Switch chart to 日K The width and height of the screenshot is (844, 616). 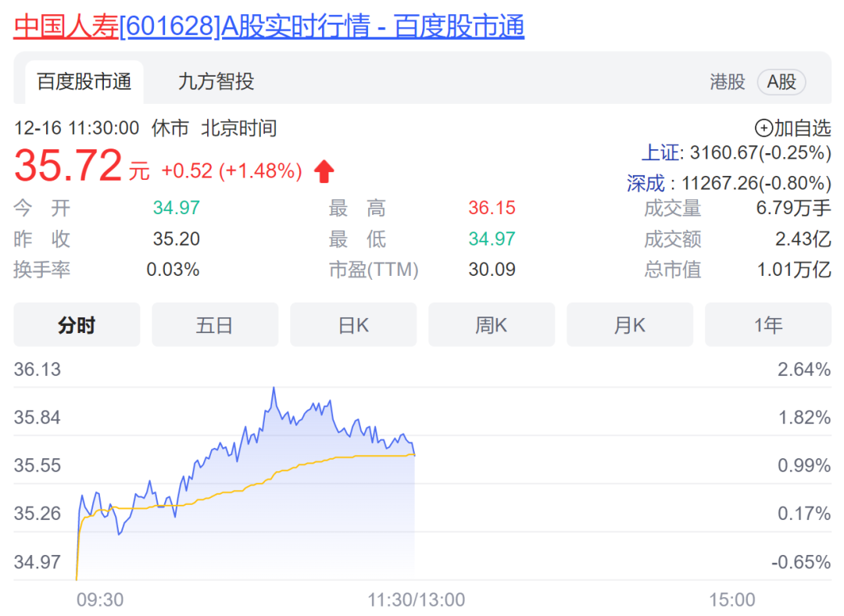[353, 324]
